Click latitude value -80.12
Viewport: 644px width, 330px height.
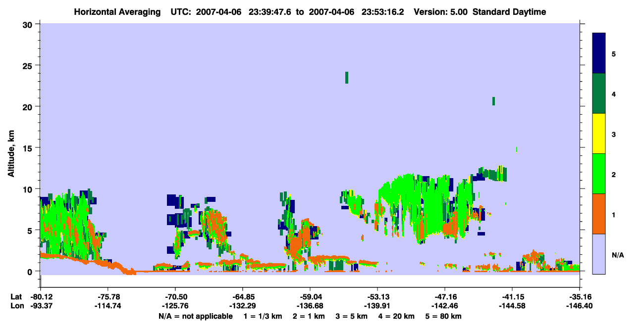41,297
